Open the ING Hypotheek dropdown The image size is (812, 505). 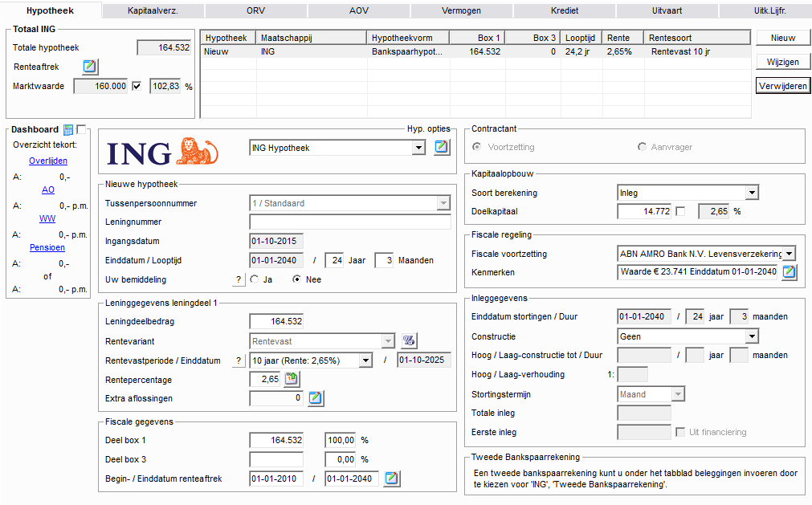pyautogui.click(x=418, y=148)
